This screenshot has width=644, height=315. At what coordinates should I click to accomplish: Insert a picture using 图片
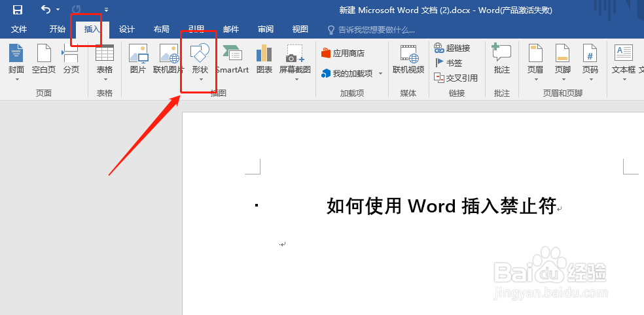138,59
